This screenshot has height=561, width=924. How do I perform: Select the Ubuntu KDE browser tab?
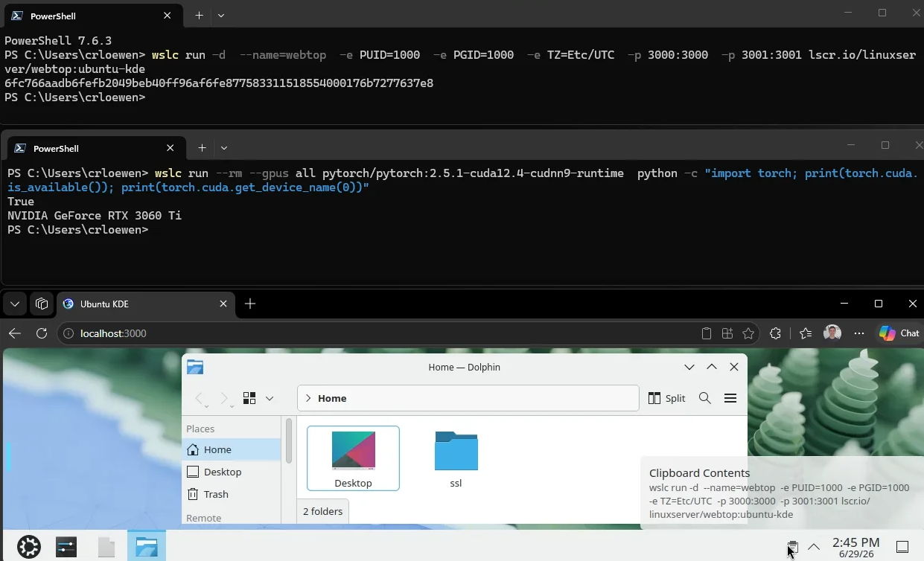145,304
